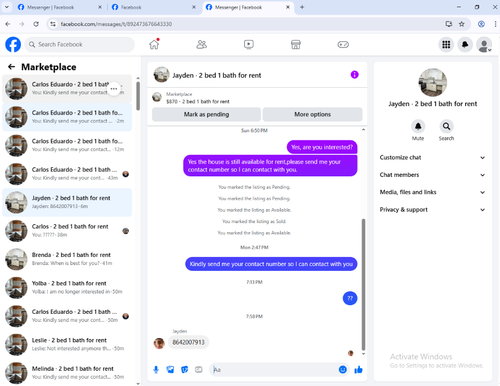Open conversation information purple icon
This screenshot has height=386, width=500.
[354, 75]
